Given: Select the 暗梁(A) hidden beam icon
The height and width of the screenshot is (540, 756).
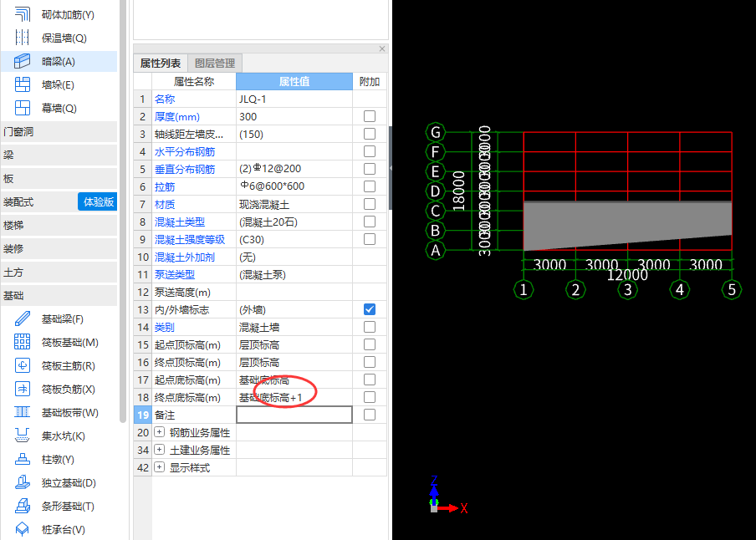Looking at the screenshot, I should pos(23,61).
